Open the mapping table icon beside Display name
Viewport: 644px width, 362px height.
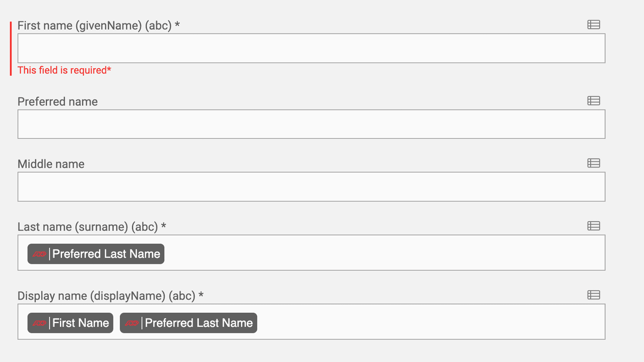click(x=594, y=294)
